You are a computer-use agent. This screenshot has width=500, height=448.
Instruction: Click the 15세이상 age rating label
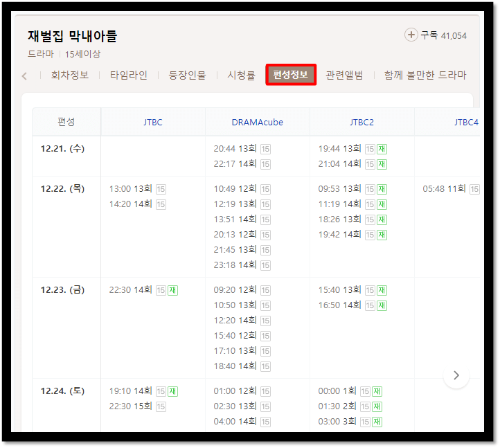tap(82, 54)
